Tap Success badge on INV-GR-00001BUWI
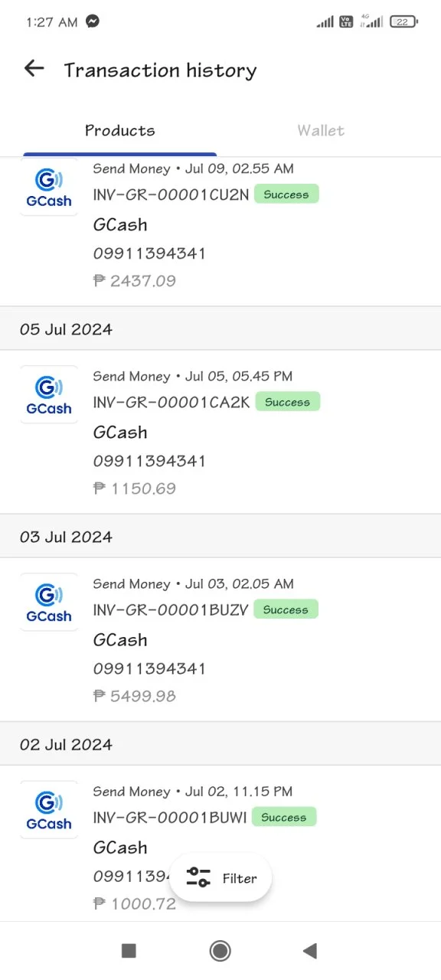This screenshot has height=980, width=441. (x=283, y=818)
